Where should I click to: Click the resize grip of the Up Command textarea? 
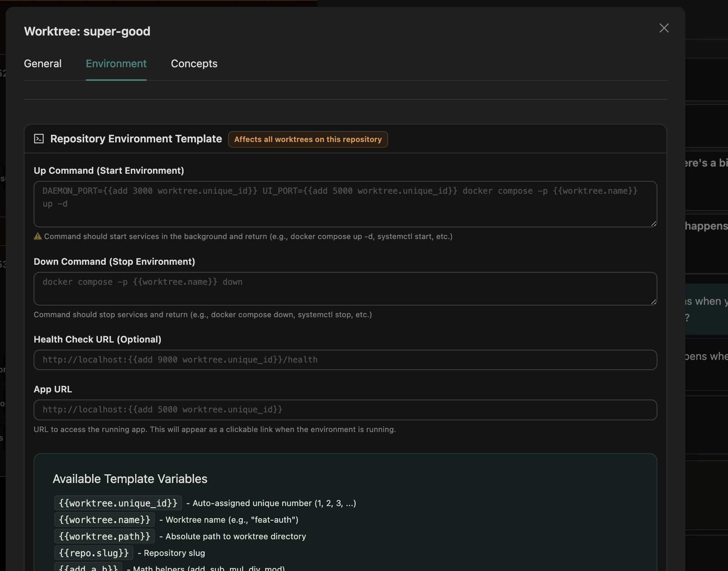654,224
